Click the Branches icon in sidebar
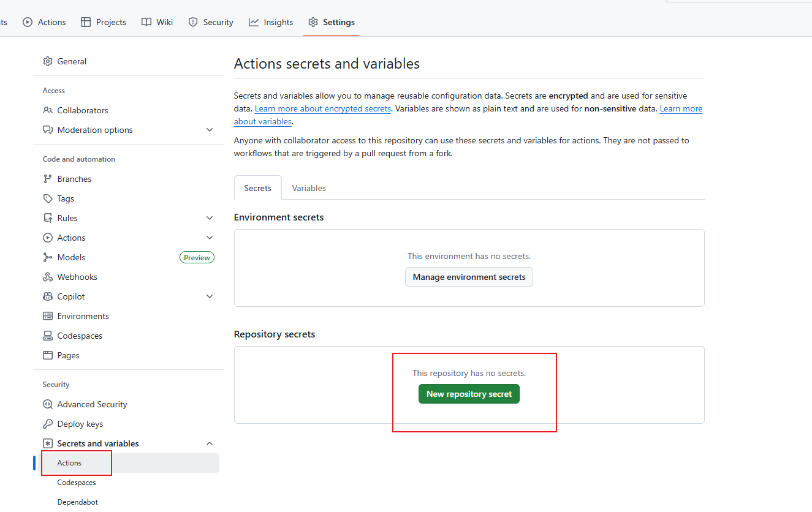Image resolution: width=812 pixels, height=512 pixels. [x=48, y=179]
